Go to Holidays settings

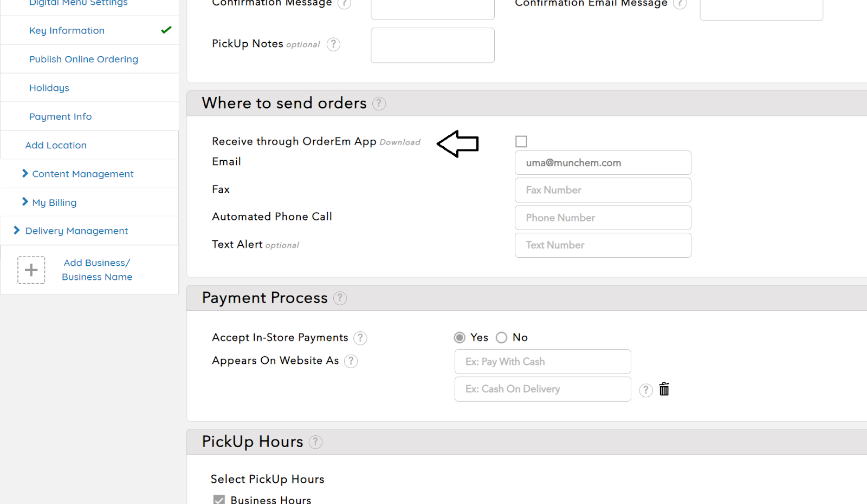coord(49,88)
